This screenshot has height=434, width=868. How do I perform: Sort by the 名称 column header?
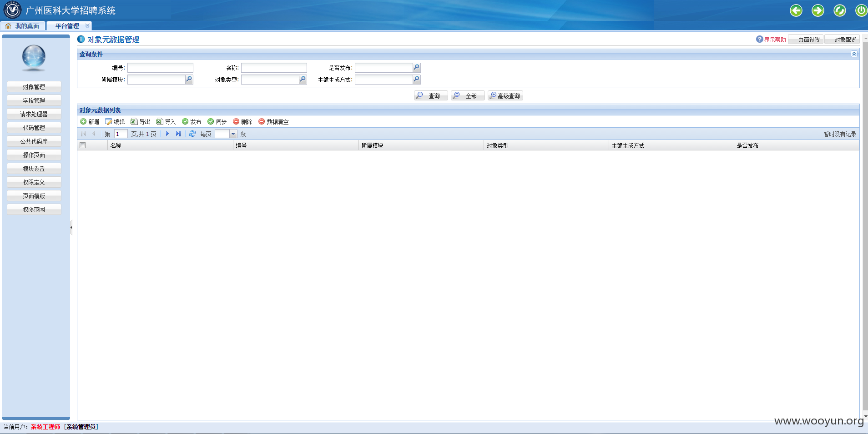click(170, 145)
